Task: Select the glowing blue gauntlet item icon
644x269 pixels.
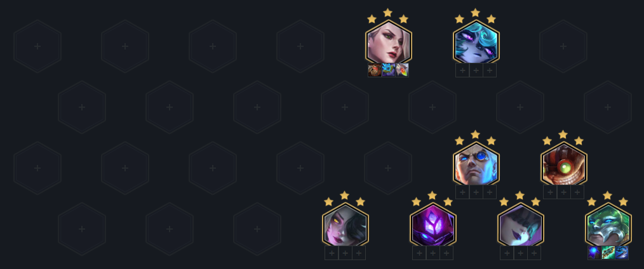Action: (x=388, y=70)
